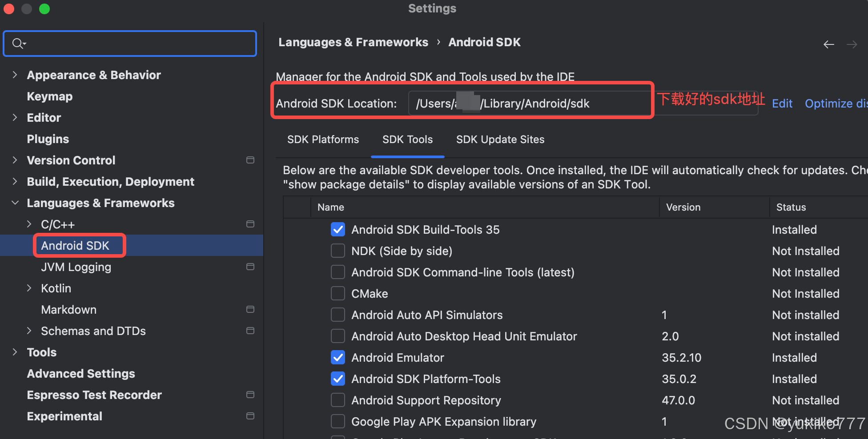The height and width of the screenshot is (439, 868).
Task: Expand the Editor section
Action: tap(15, 117)
